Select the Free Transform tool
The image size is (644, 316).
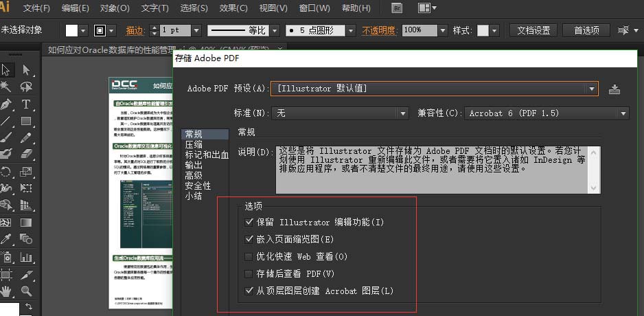pos(26,188)
